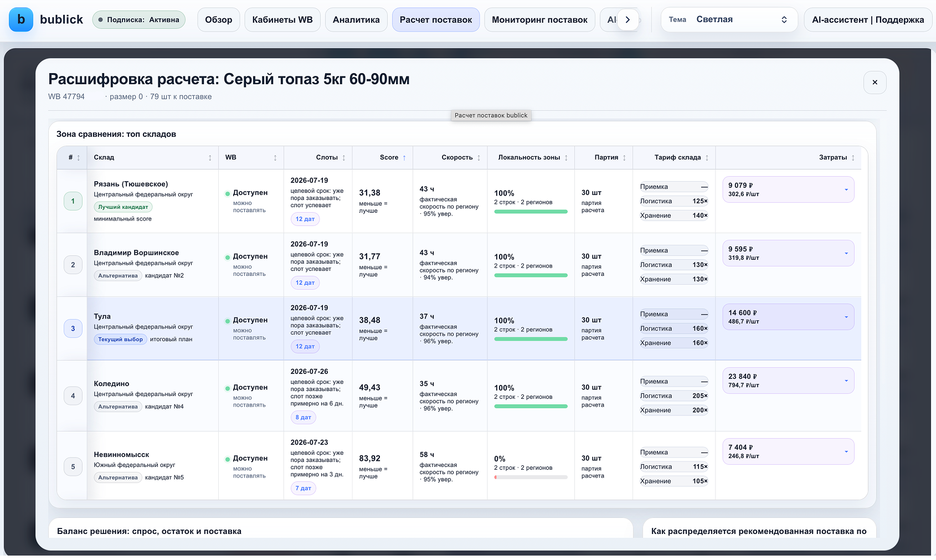Switch to Мониторинг поставок tab

tap(539, 19)
